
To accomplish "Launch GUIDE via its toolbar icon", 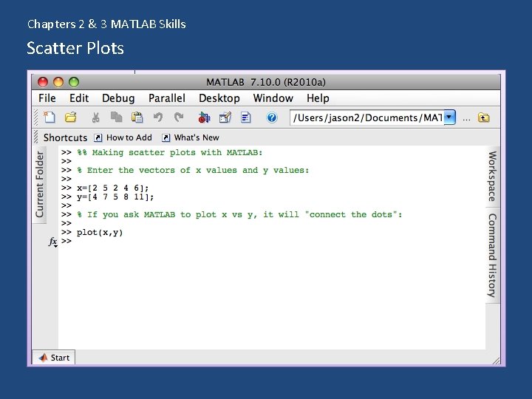I will pyautogui.click(x=225, y=117).
